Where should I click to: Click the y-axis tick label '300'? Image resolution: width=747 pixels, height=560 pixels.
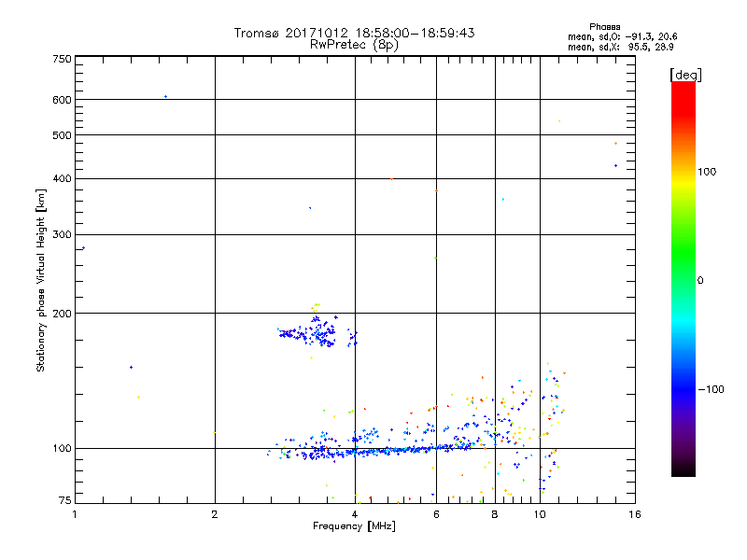pyautogui.click(x=63, y=234)
